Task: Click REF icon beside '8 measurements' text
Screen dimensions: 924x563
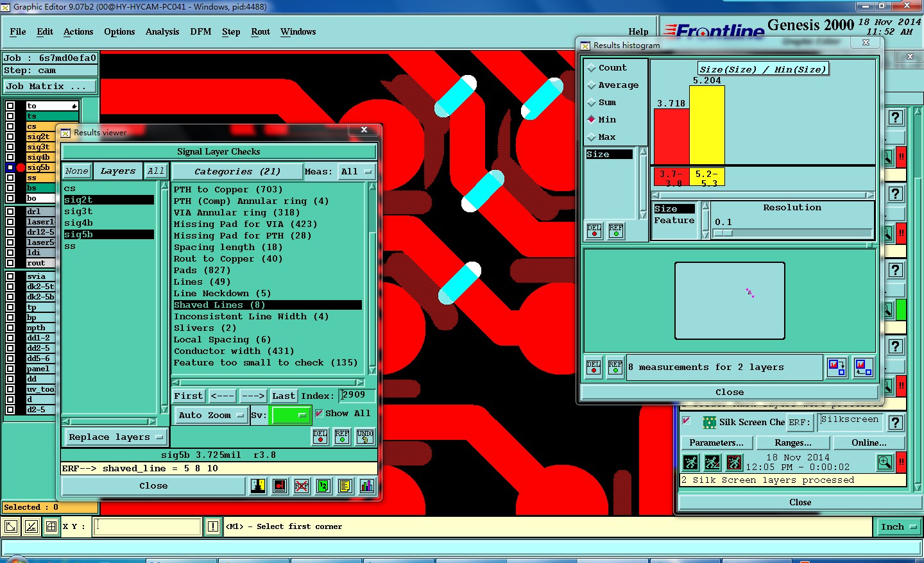Action: coord(615,367)
